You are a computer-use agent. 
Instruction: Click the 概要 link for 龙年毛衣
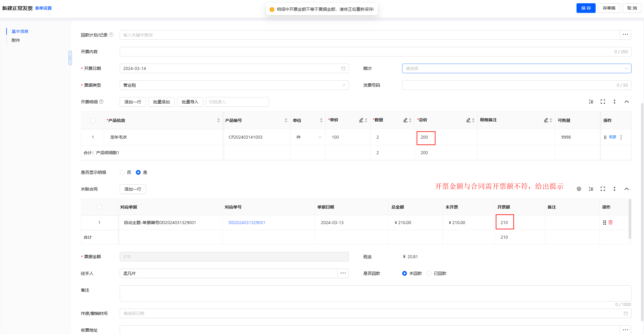pyautogui.click(x=613, y=137)
